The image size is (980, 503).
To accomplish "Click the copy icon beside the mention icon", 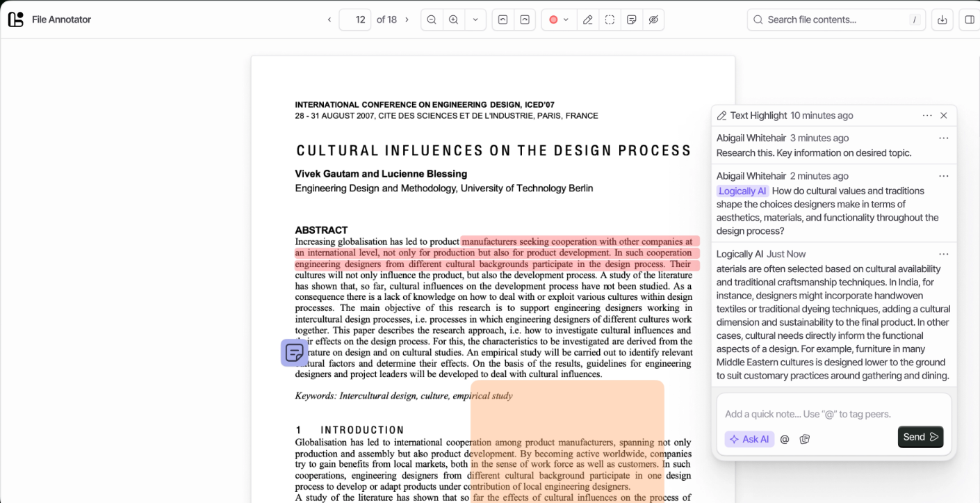I will [805, 439].
